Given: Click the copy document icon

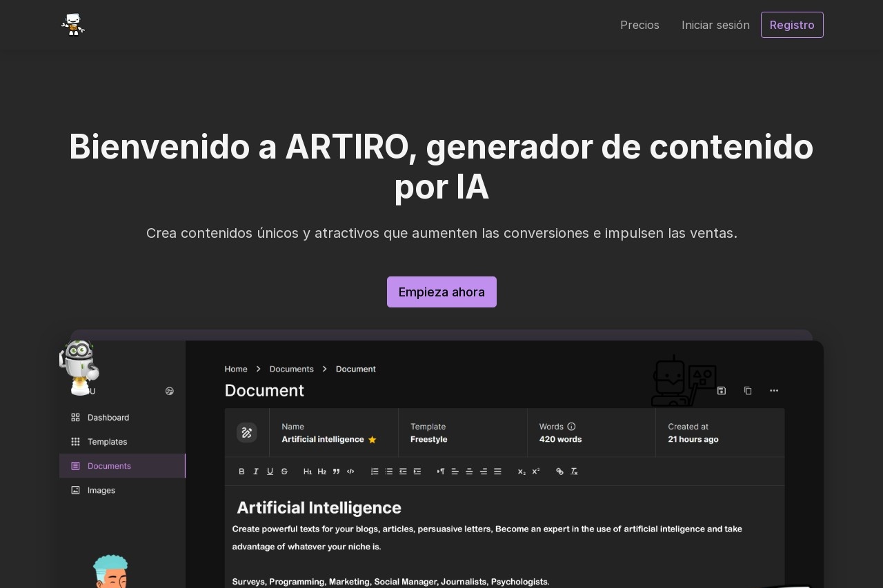Looking at the screenshot, I should coord(748,390).
